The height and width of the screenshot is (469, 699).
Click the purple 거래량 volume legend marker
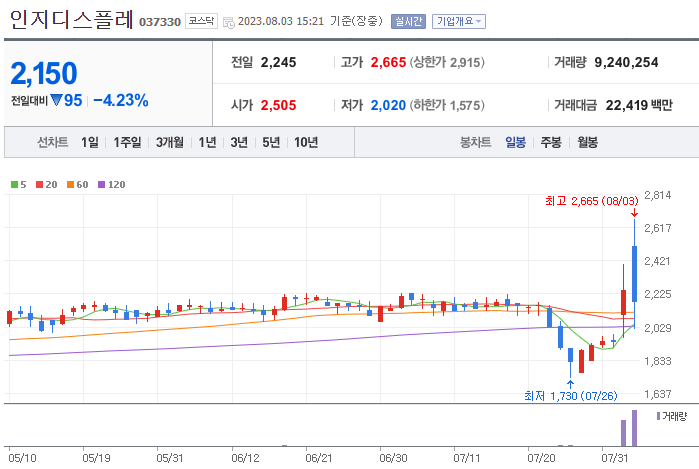tap(658, 416)
